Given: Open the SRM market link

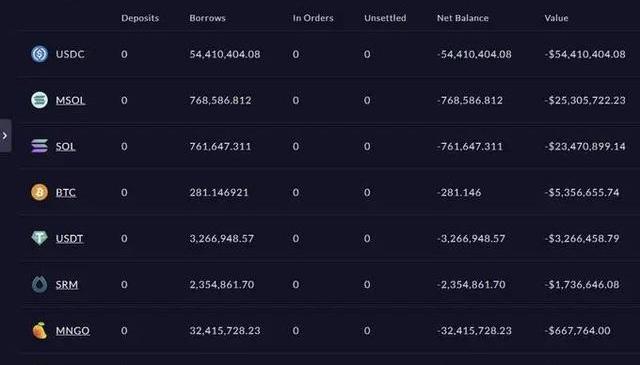Looking at the screenshot, I should [67, 285].
